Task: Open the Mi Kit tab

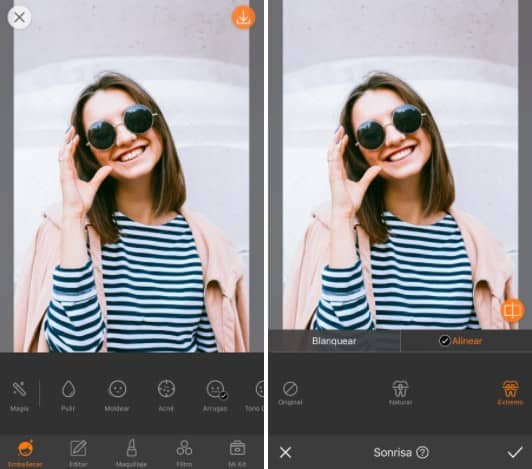Action: [237, 453]
